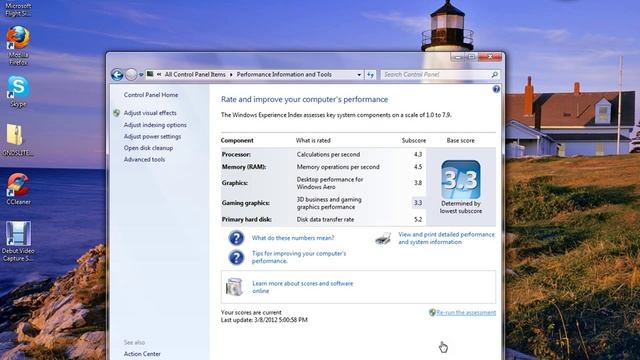Viewport: 640px width, 360px height.
Task: Open Adjust indexing options
Action: tap(155, 125)
